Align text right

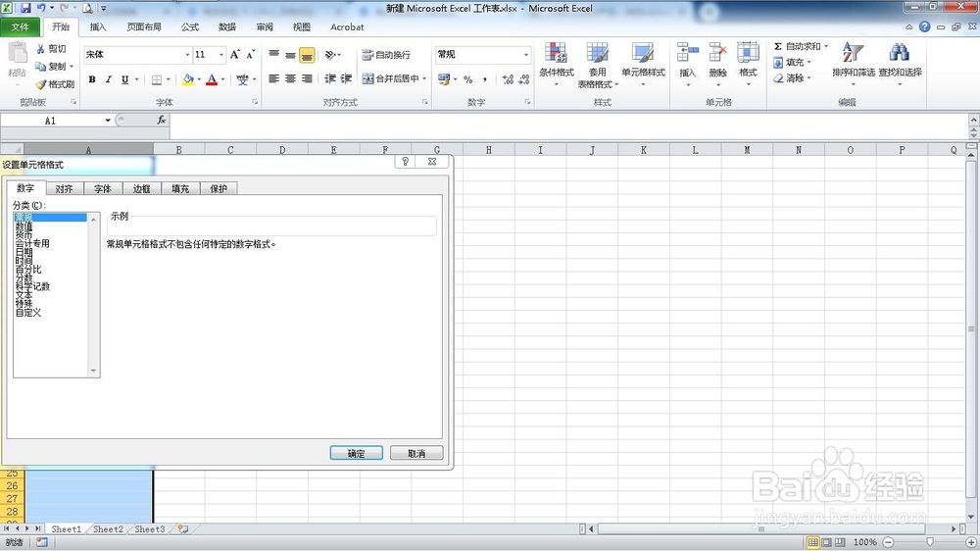coord(307,78)
